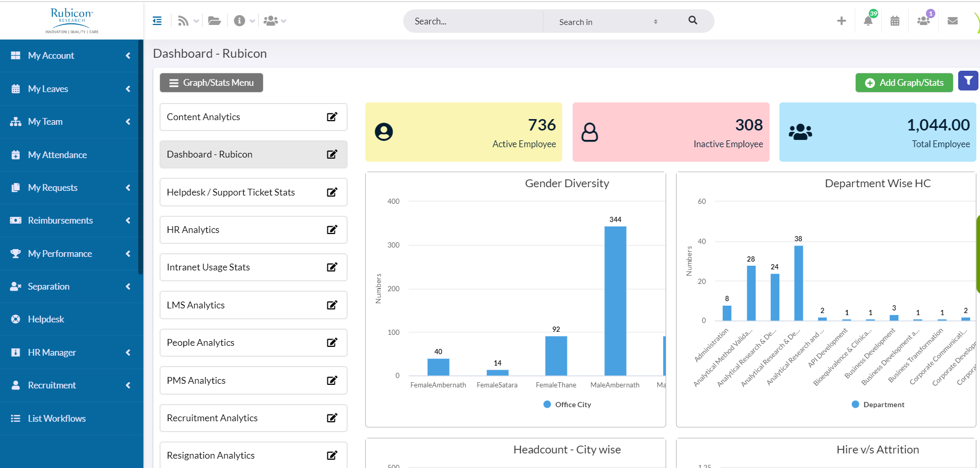Expand the My Account sidebar chevron
Viewport: 980px width, 468px height.
point(128,56)
